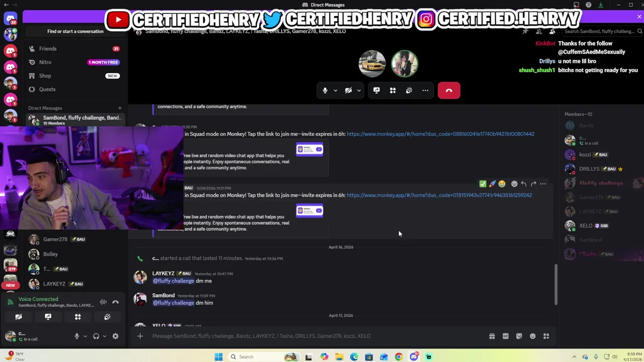This screenshot has height=362, width=644.
Task: Turn on camera in voice panel
Action: point(19,317)
